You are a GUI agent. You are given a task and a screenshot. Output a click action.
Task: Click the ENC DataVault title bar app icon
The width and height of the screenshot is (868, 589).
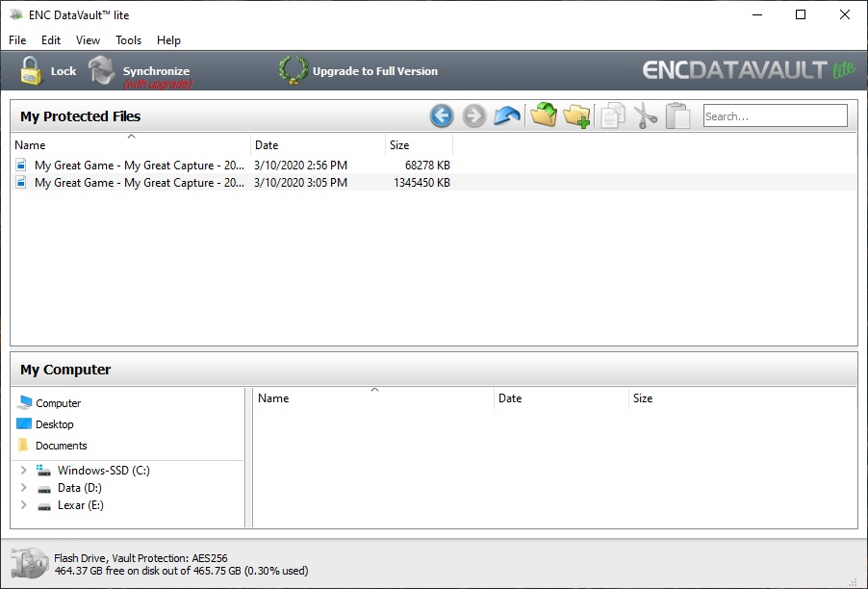[16, 14]
